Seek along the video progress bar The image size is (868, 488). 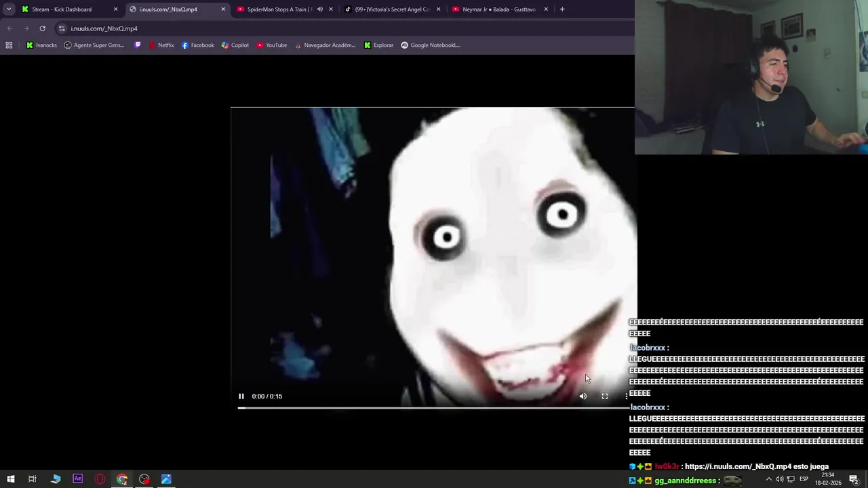(433, 408)
